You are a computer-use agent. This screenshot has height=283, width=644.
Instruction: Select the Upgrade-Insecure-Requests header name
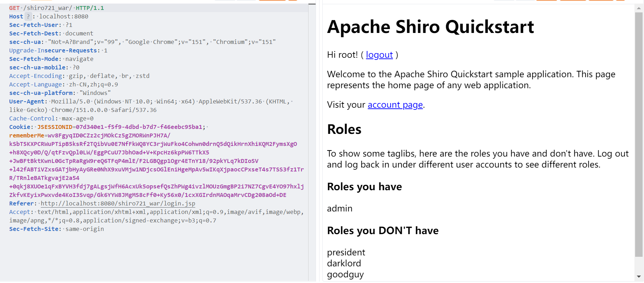coord(53,51)
